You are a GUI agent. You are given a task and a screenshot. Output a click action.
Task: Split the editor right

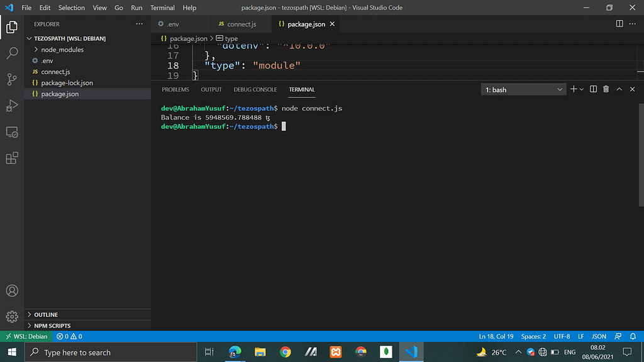pos(619,24)
